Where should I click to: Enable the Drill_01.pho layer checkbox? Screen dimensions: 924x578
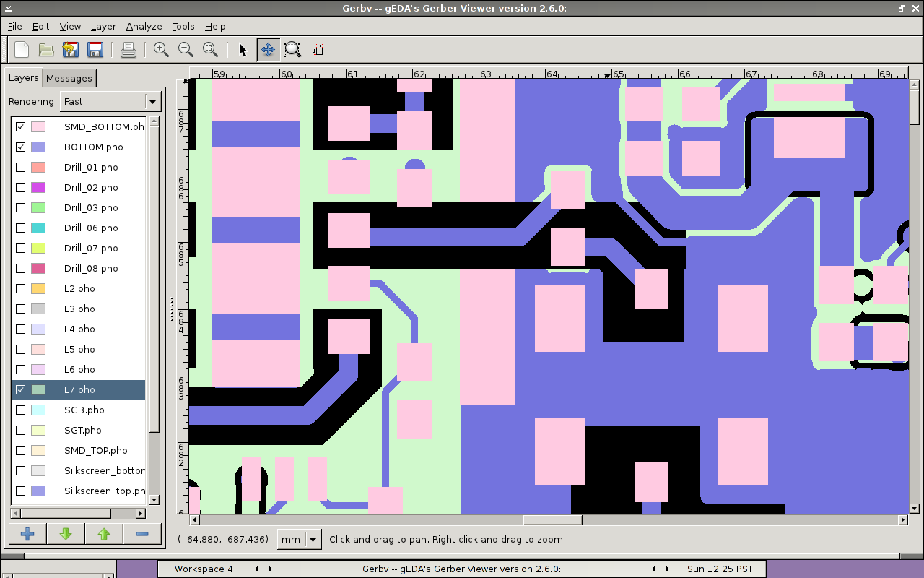(x=21, y=167)
